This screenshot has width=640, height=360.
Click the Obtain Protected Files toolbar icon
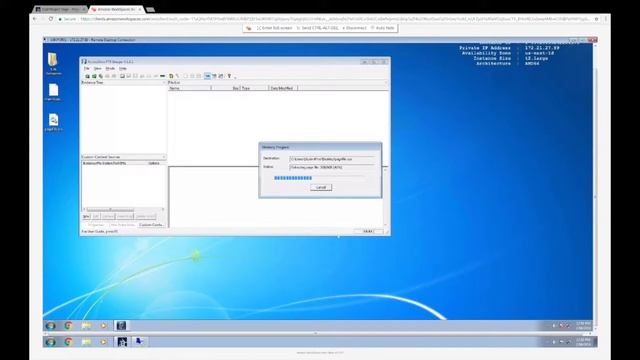coord(171,76)
